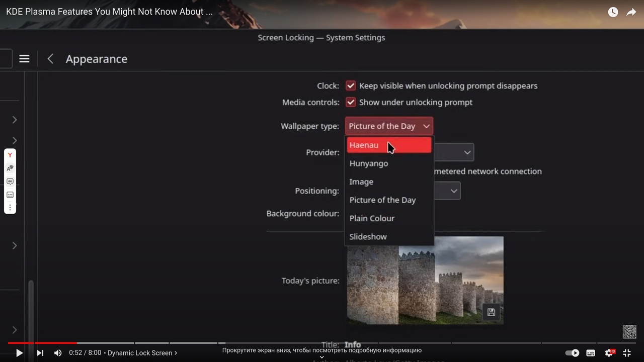
Task: Save today's picture using the floppy icon
Action: [x=491, y=312]
